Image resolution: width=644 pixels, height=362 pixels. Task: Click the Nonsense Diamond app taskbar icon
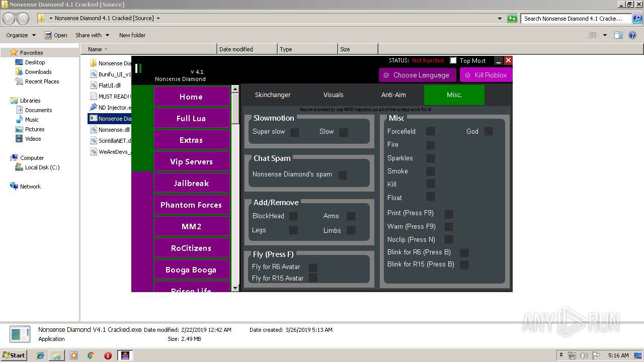[125, 355]
